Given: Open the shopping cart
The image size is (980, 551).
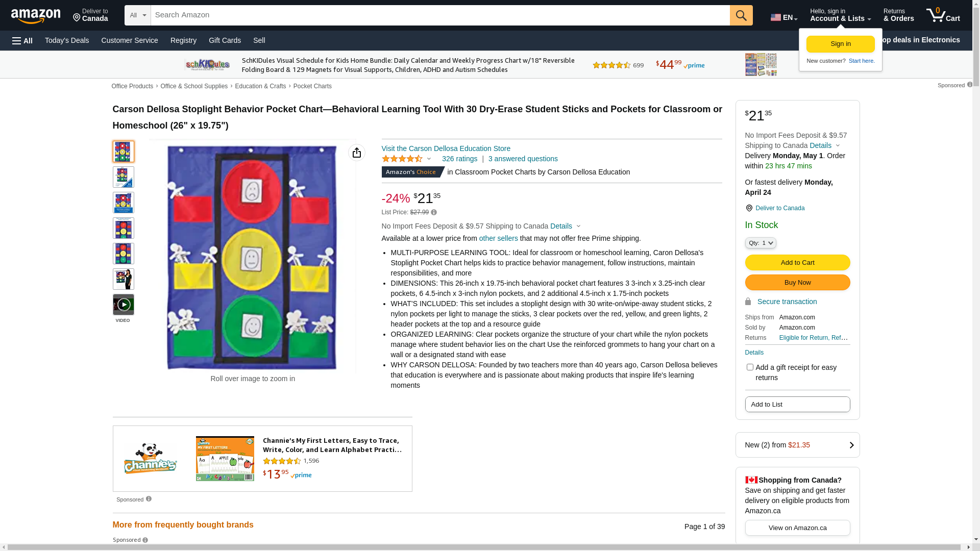Looking at the screenshot, I should click(943, 15).
